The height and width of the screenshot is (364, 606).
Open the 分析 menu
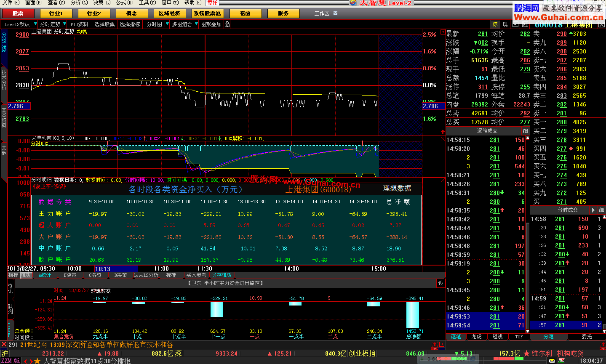click(x=79, y=3)
